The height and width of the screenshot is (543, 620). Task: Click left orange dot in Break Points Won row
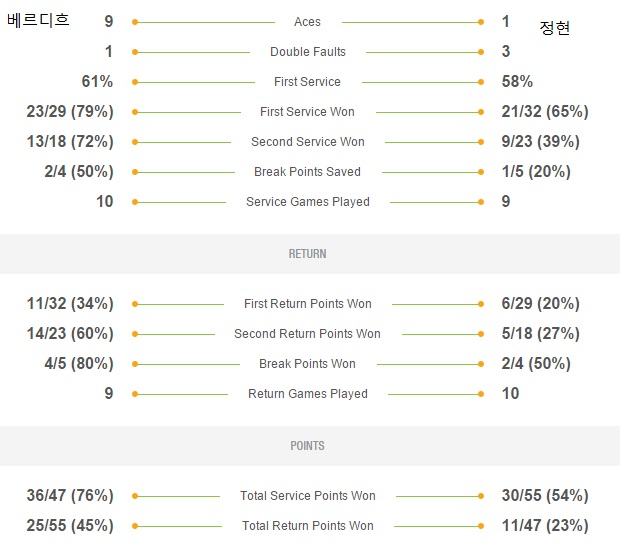pos(135,364)
